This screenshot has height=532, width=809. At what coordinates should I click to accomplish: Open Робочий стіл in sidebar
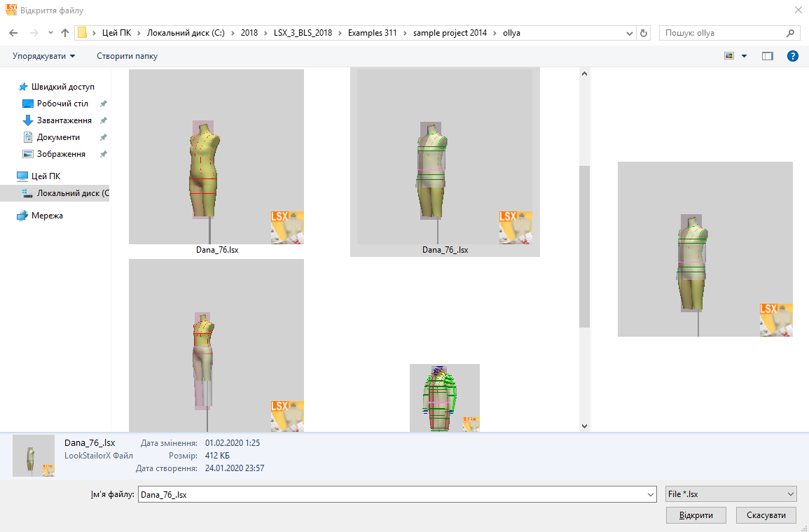(x=62, y=104)
